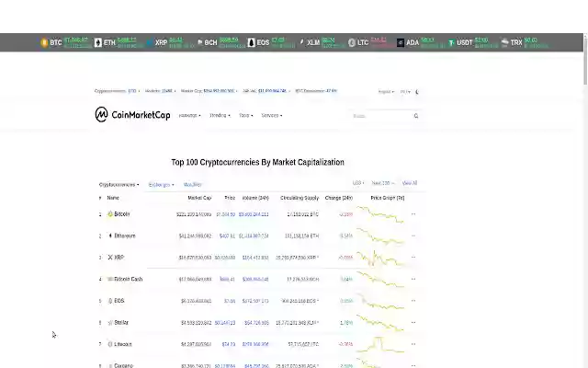The width and height of the screenshot is (588, 368).
Task: Sort table by Market Cap column
Action: tap(199, 198)
